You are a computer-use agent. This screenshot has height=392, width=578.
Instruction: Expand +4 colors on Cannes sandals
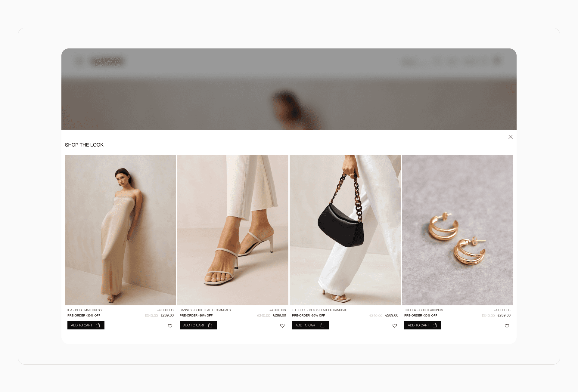278,310
